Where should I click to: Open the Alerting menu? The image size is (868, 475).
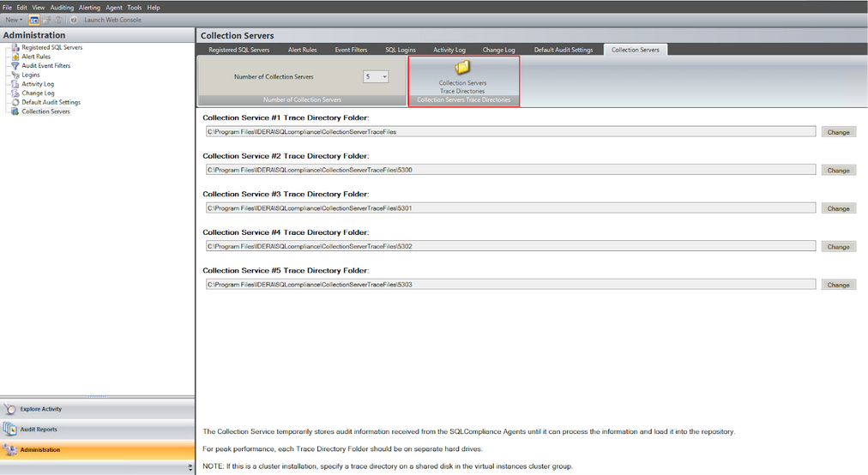pos(89,7)
